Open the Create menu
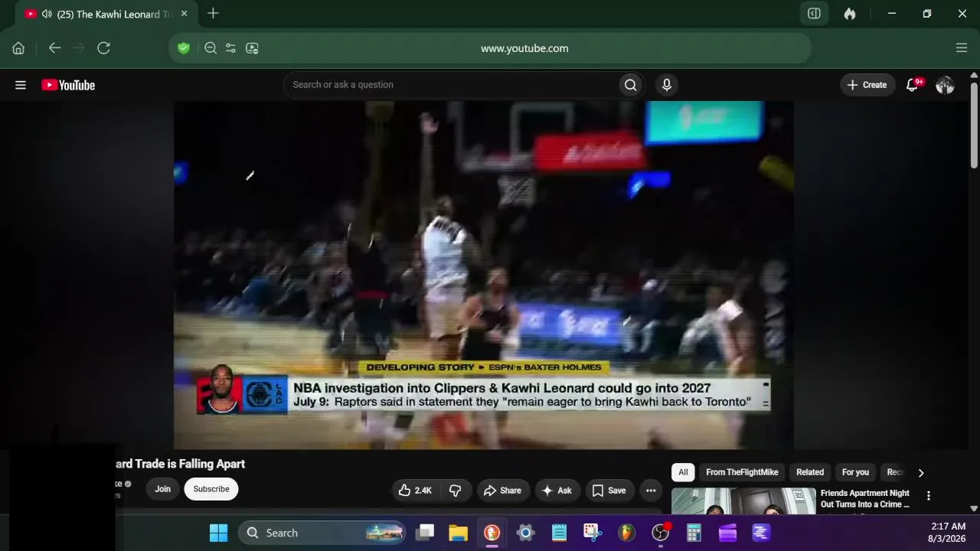Image resolution: width=980 pixels, height=551 pixels. point(867,85)
